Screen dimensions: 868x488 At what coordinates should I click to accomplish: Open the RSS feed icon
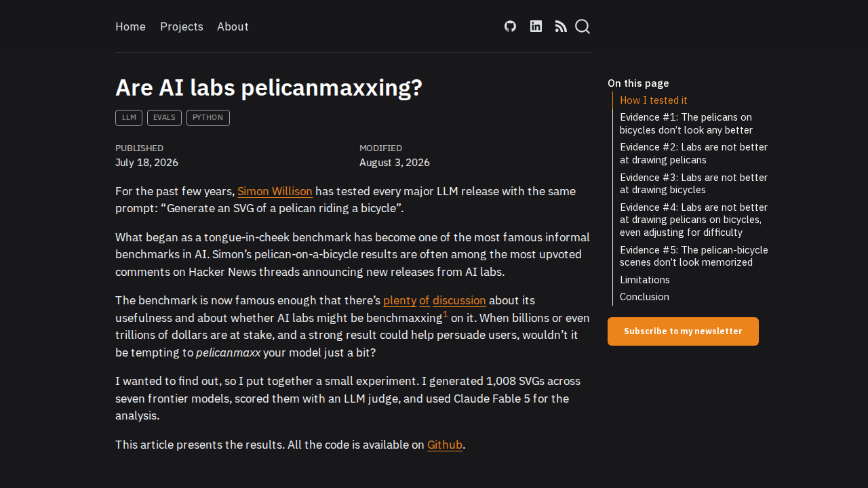click(x=561, y=26)
